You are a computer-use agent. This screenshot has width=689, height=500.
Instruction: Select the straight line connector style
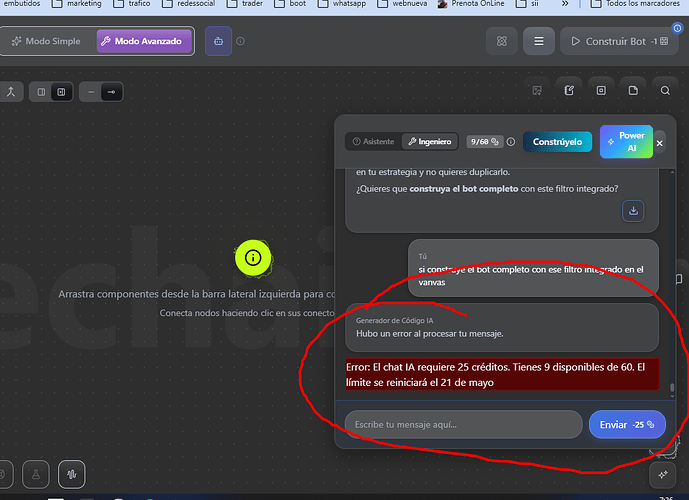[x=91, y=92]
